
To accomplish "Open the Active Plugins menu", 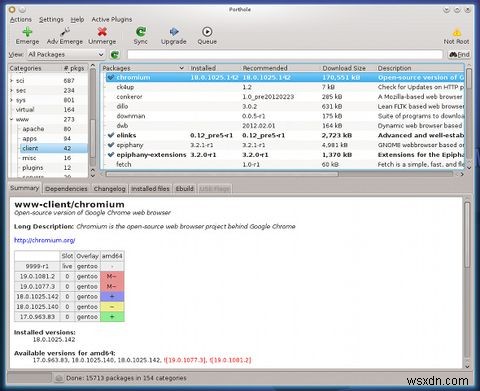I will tap(112, 19).
